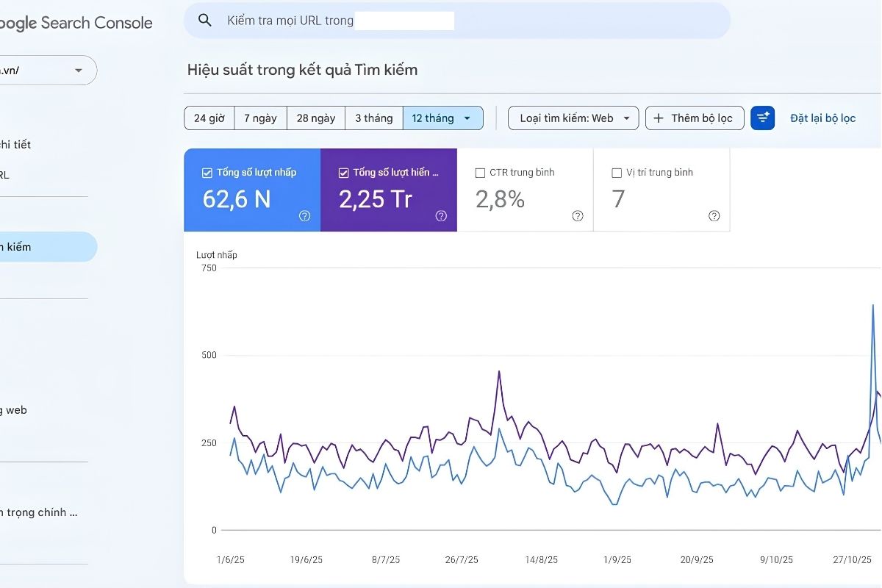The width and height of the screenshot is (882, 588).
Task: Select the 28 ngày range tab
Action: click(316, 118)
